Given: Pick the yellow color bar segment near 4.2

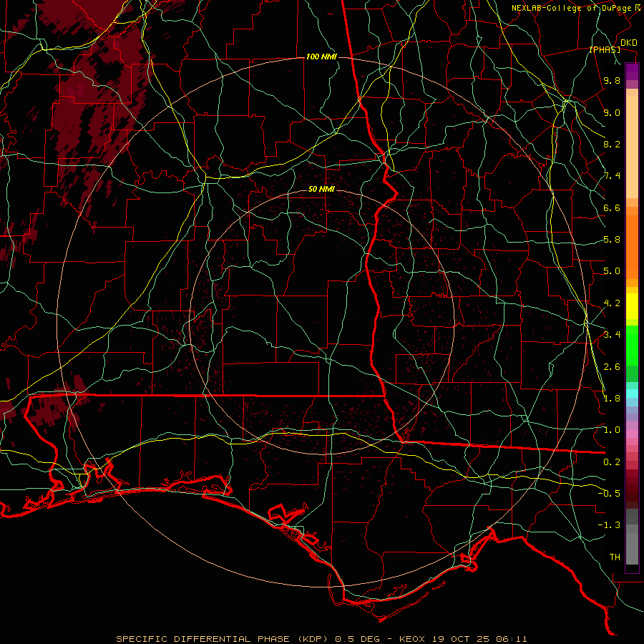Looking at the screenshot, I should (632, 306).
